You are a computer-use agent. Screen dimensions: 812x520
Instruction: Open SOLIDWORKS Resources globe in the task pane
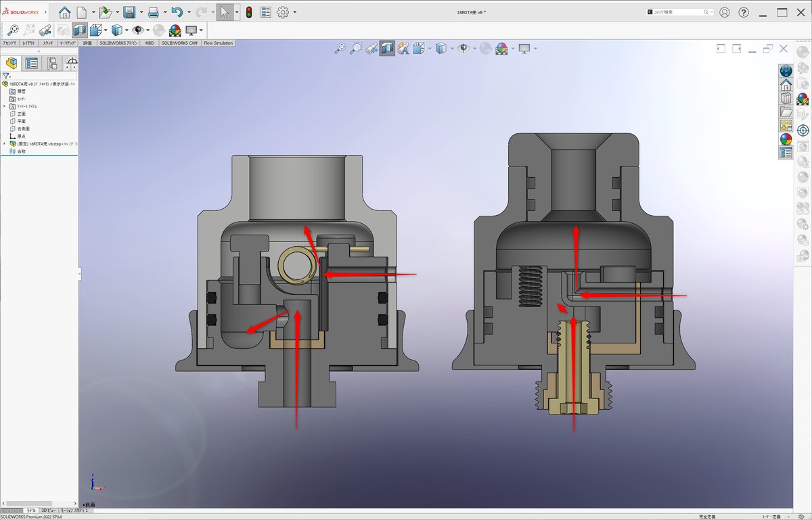pos(786,70)
